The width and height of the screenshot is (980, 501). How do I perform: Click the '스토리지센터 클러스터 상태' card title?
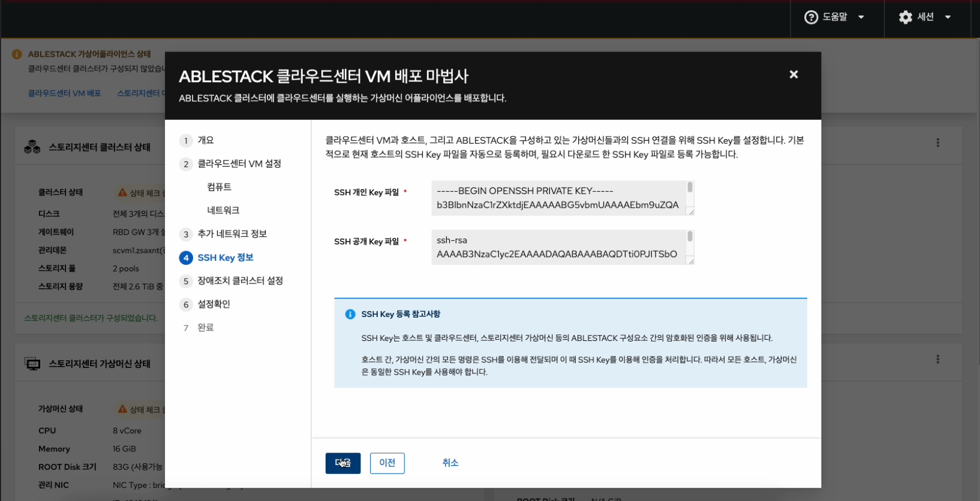100,147
